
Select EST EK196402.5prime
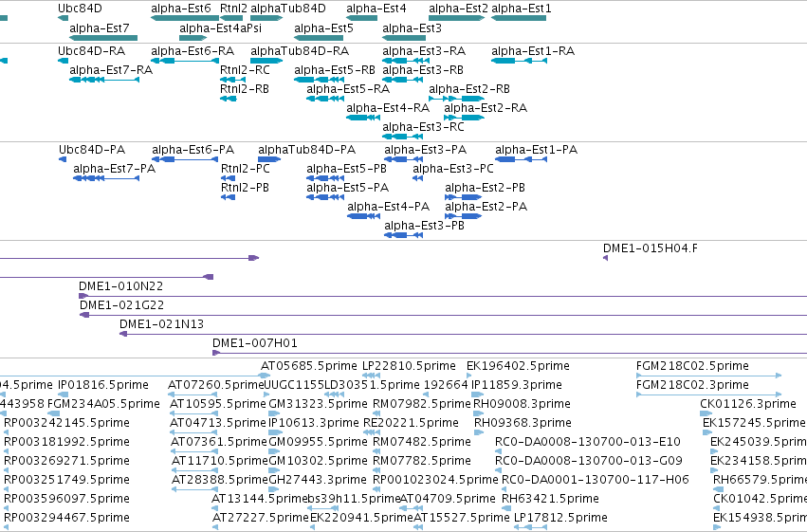[468, 376]
